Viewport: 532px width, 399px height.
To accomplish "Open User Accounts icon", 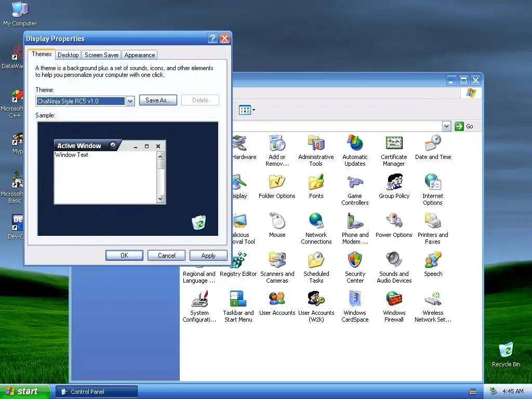I will coord(277,299).
